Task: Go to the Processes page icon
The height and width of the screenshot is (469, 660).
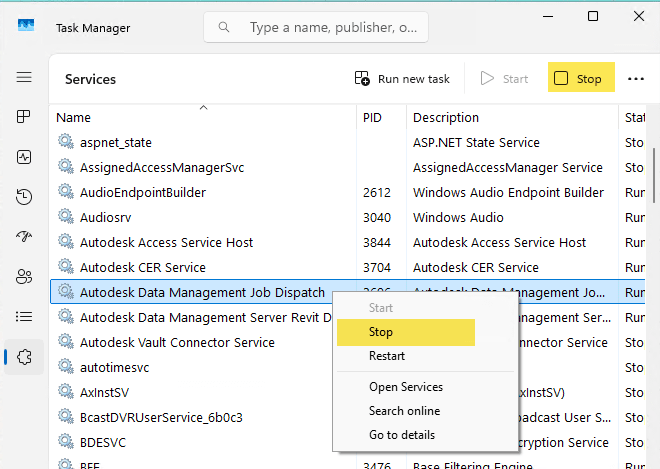Action: [24, 116]
